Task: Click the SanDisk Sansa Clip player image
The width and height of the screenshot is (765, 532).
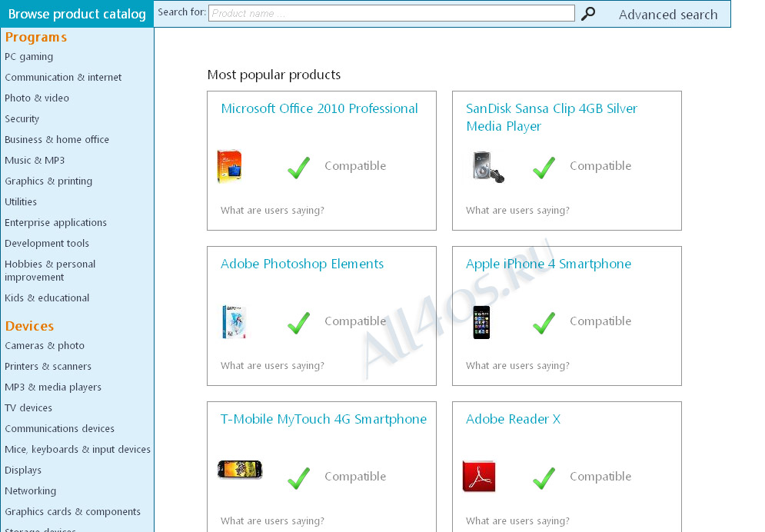Action: (488, 168)
